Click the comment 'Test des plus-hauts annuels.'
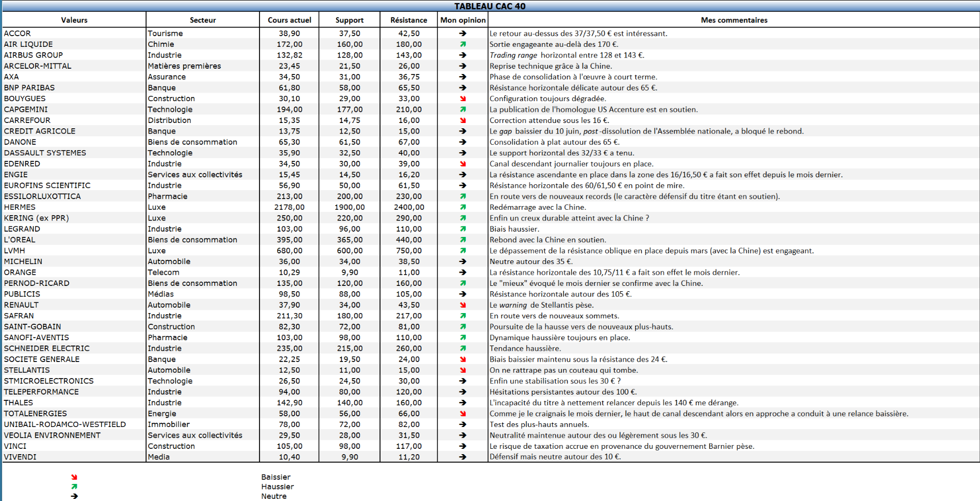 coord(539,424)
